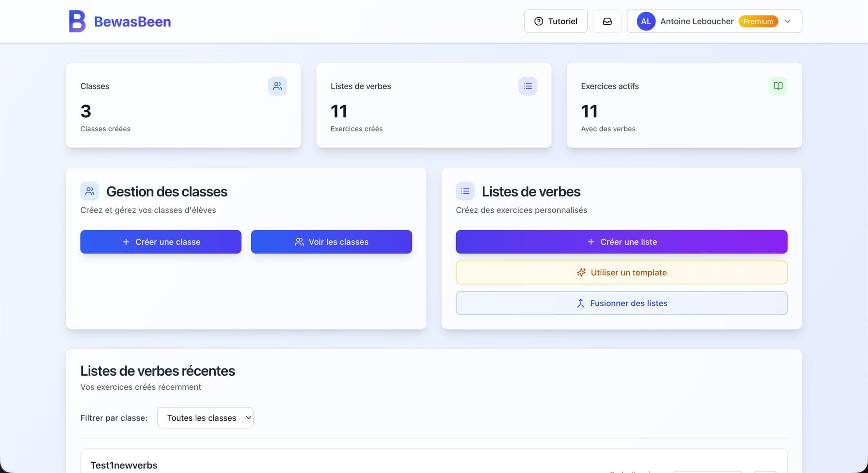Click the Premium badge

pos(758,21)
